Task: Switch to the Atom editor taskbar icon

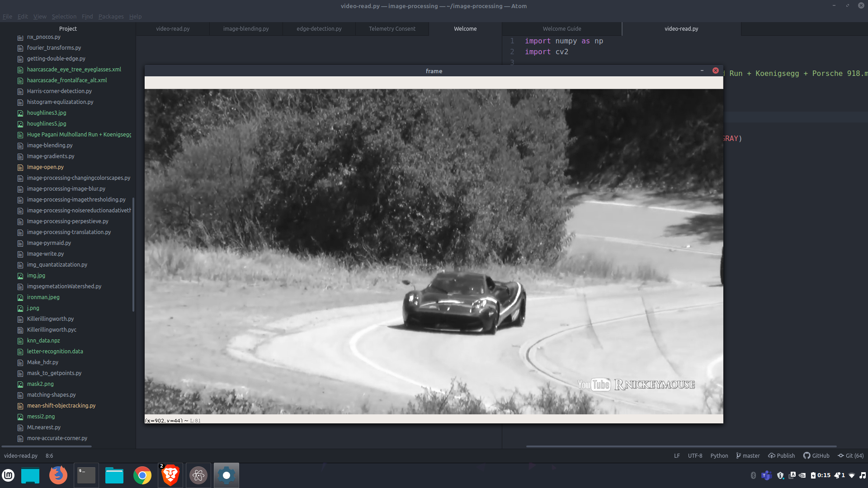Action: [198, 475]
